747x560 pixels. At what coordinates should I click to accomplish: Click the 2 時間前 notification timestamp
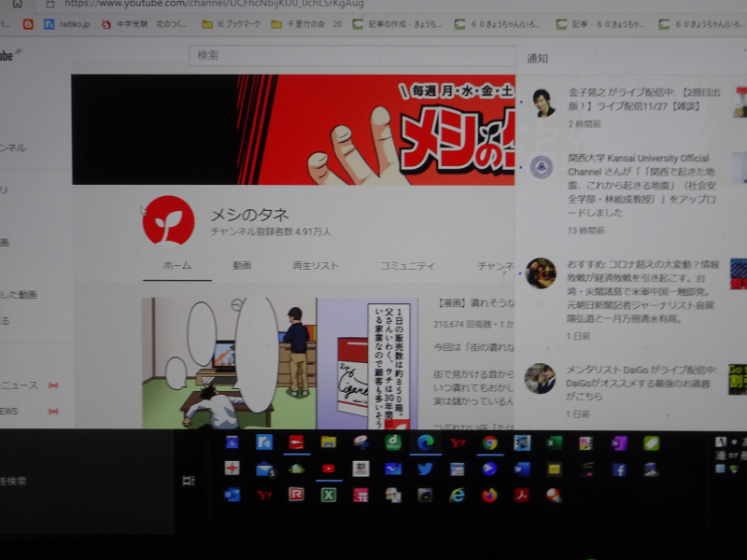point(585,124)
